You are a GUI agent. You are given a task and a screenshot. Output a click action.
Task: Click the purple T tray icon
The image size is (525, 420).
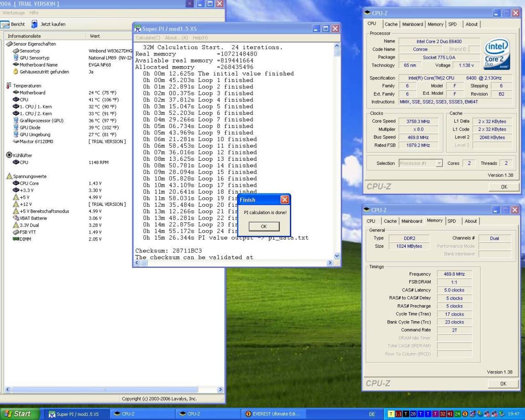point(435,414)
